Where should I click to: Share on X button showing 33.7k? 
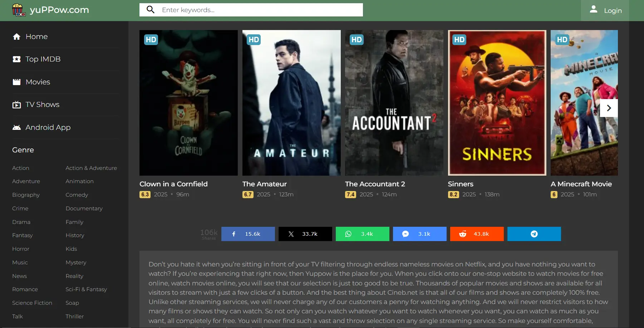[x=305, y=234]
